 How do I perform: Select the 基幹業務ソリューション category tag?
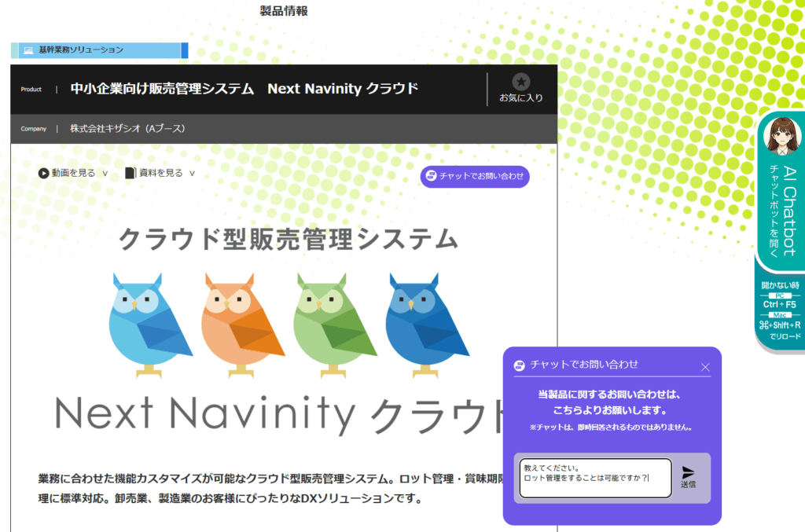pos(100,50)
